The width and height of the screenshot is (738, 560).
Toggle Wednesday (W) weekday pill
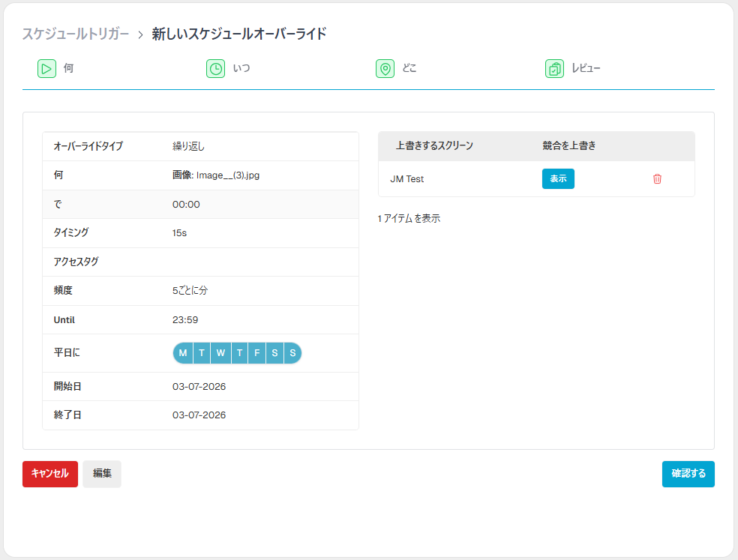(x=220, y=353)
